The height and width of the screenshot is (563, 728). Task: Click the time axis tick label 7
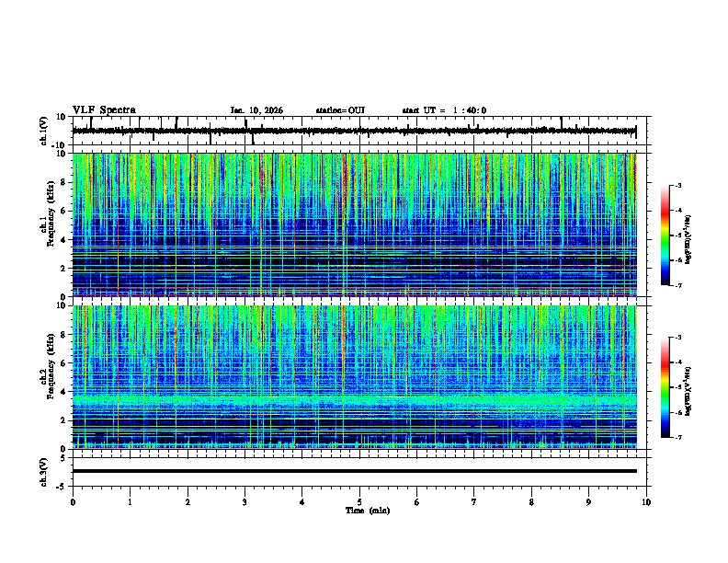click(474, 502)
